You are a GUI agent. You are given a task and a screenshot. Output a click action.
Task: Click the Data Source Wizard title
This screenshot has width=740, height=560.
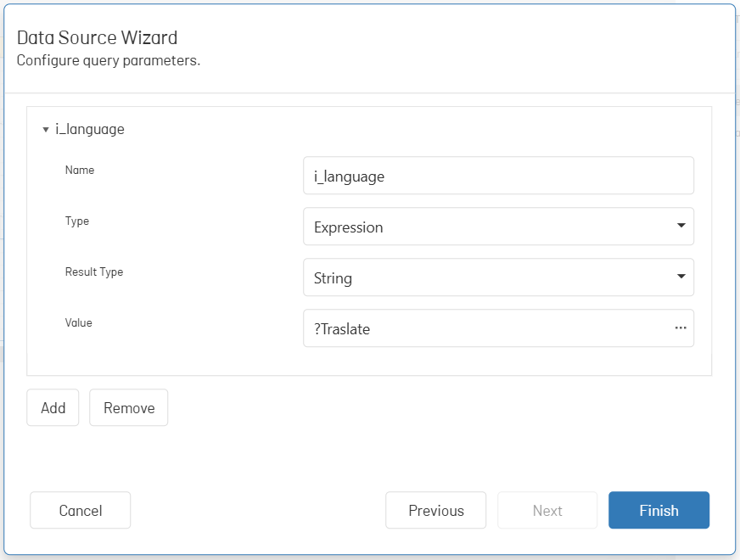coord(98,37)
